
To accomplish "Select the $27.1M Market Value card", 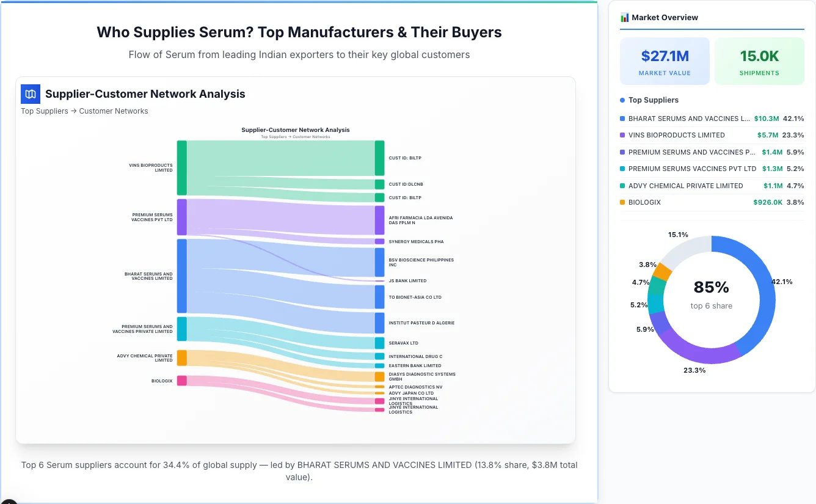I will [x=665, y=60].
